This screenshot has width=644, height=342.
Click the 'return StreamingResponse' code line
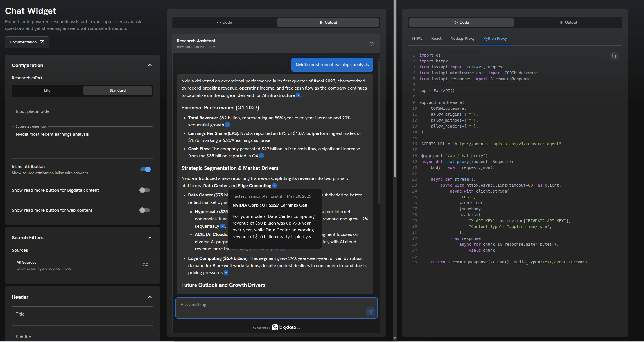pyautogui.click(x=509, y=262)
